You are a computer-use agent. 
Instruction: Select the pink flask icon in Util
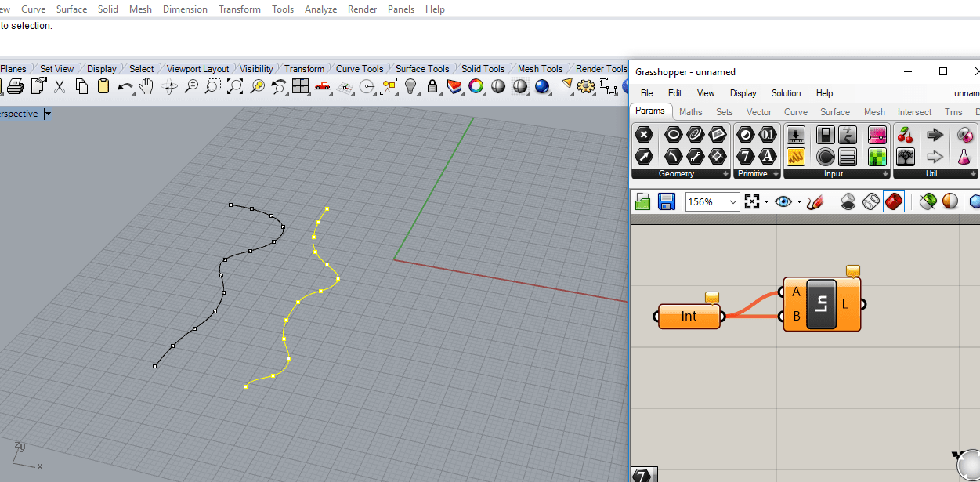point(964,156)
